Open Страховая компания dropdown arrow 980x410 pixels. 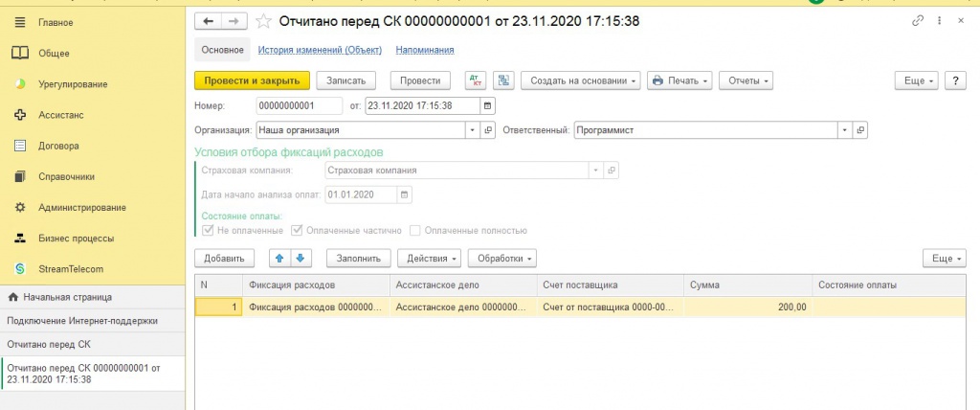coord(595,171)
